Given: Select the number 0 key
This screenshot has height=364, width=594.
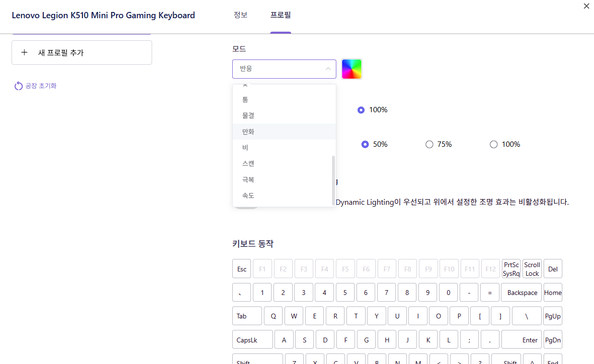Looking at the screenshot, I should 448,293.
